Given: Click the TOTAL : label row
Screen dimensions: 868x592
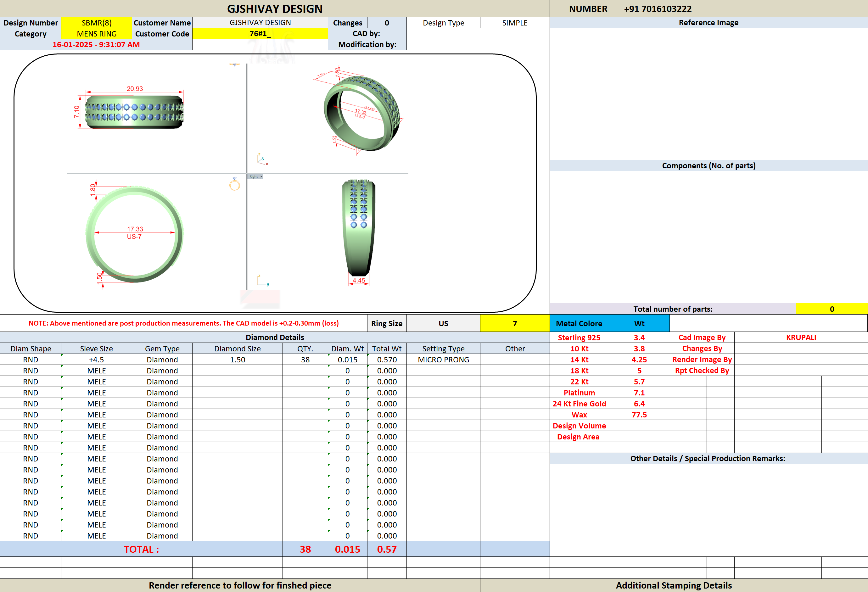Looking at the screenshot, I should coord(141,549).
